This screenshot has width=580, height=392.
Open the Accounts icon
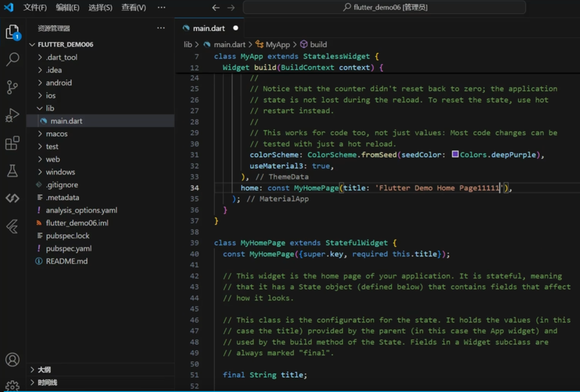tap(13, 359)
